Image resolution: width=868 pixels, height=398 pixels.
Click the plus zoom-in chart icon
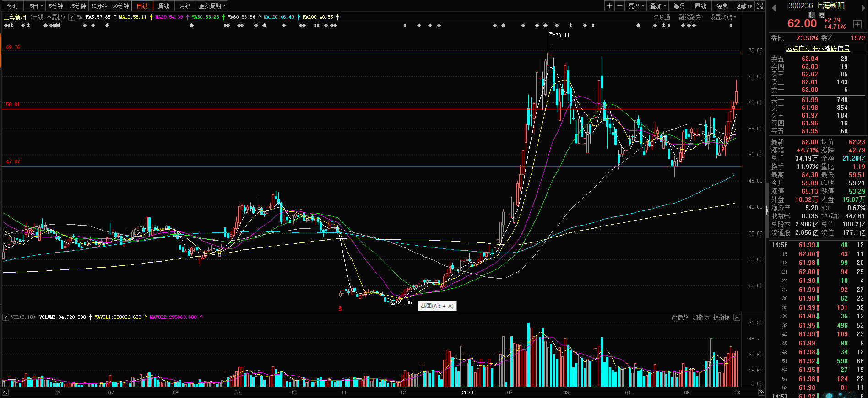coord(609,6)
